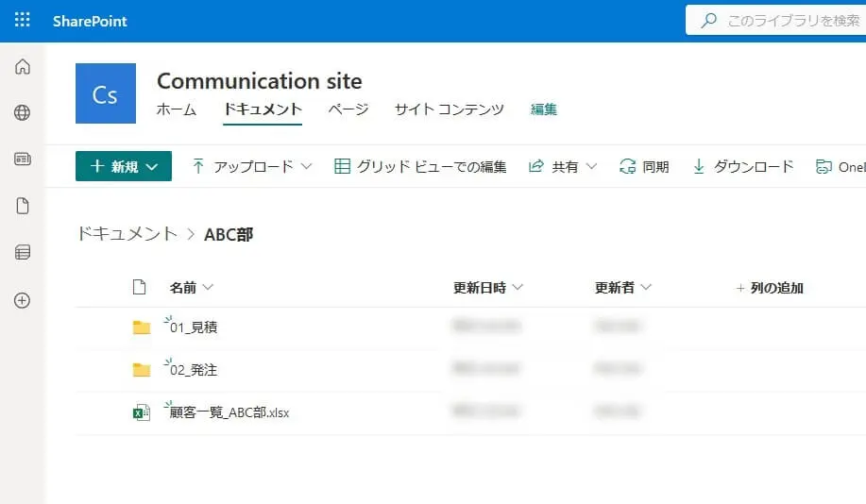The image size is (866, 504).
Task: Open the app launcher waffle icon
Action: pyautogui.click(x=23, y=20)
